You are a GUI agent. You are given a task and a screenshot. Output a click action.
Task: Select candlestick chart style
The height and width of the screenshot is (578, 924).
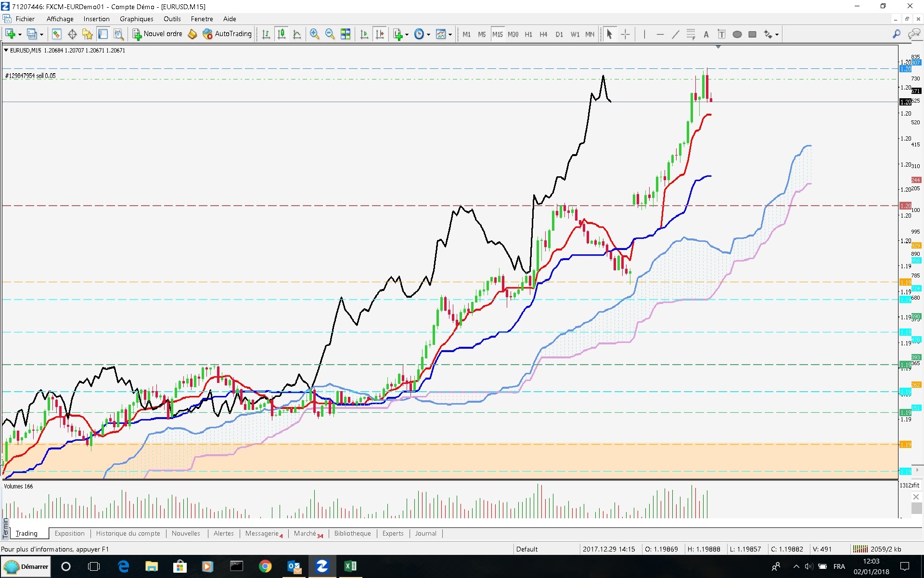coord(282,34)
